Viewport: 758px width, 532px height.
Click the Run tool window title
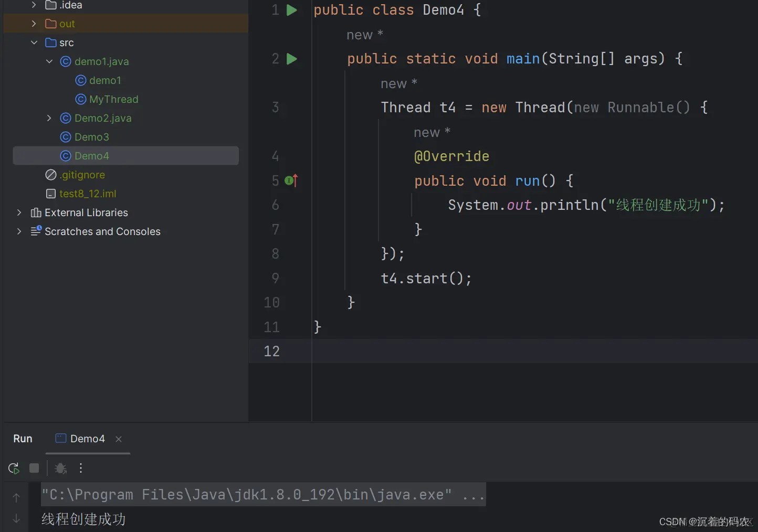[x=23, y=439]
